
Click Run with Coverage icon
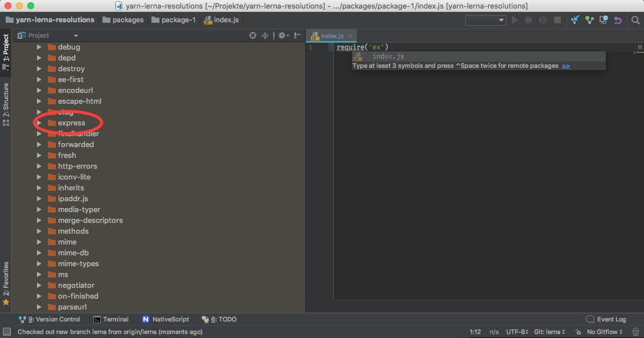tap(543, 20)
